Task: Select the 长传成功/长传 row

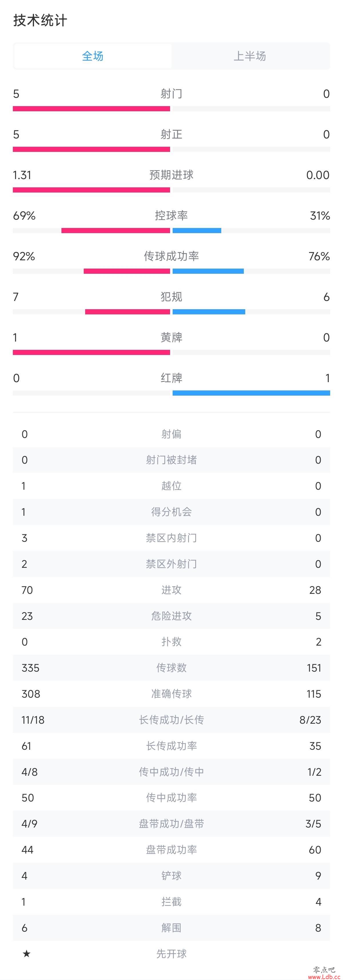Action: [171, 720]
